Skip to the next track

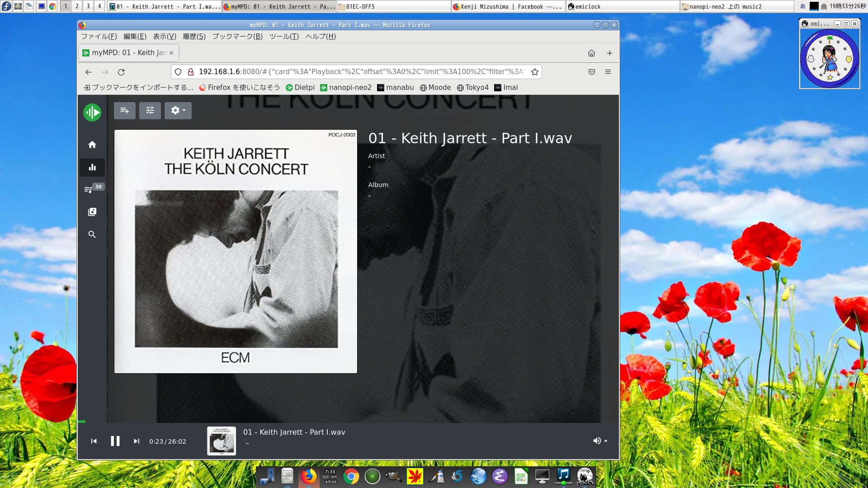click(137, 441)
